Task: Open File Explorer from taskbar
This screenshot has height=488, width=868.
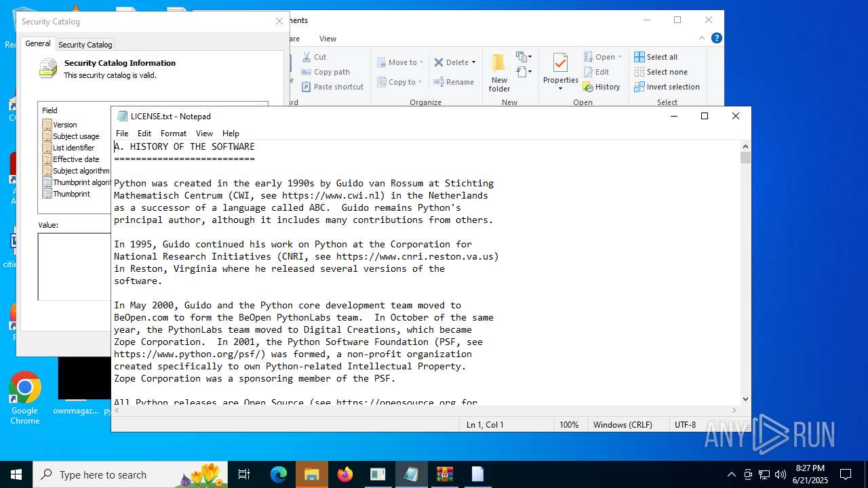Action: tap(311, 474)
